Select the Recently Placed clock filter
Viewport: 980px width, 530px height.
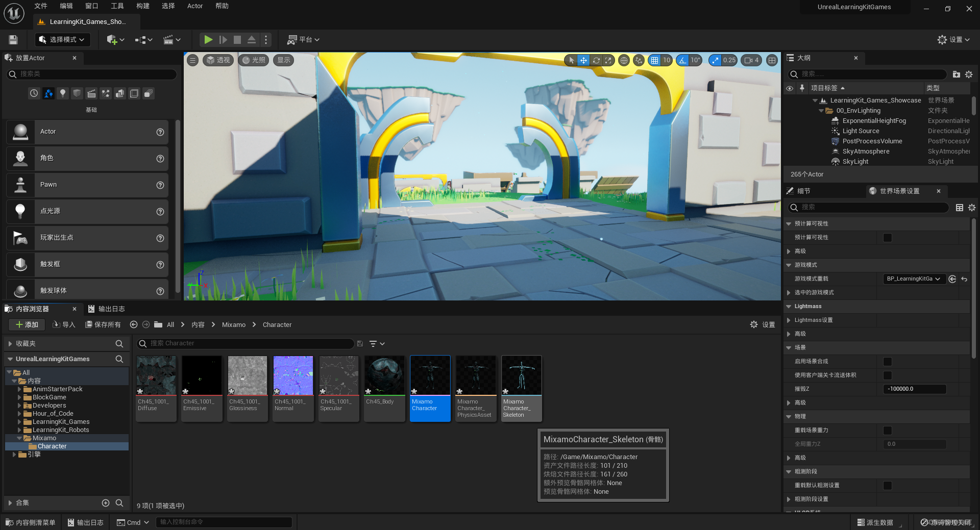coord(34,93)
